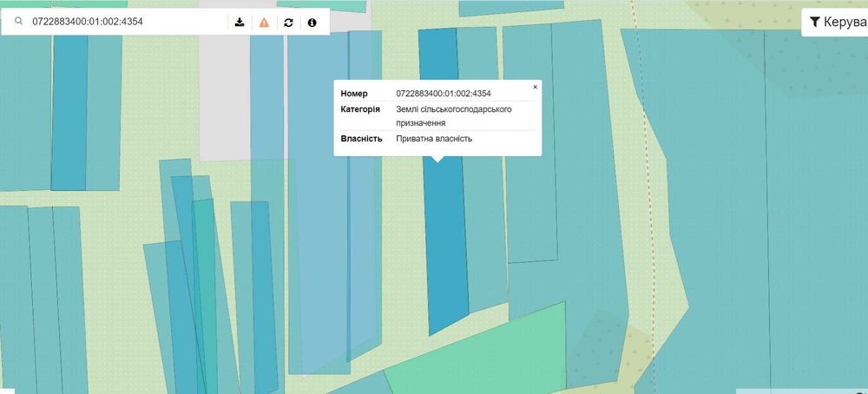Click the Номер label in popup
Screen dimensions: 868x394
tap(354, 94)
